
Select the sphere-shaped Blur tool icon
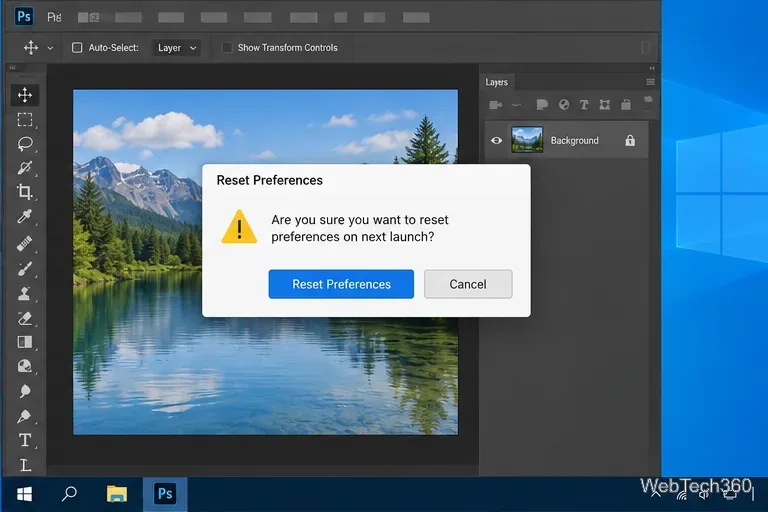pos(25,366)
